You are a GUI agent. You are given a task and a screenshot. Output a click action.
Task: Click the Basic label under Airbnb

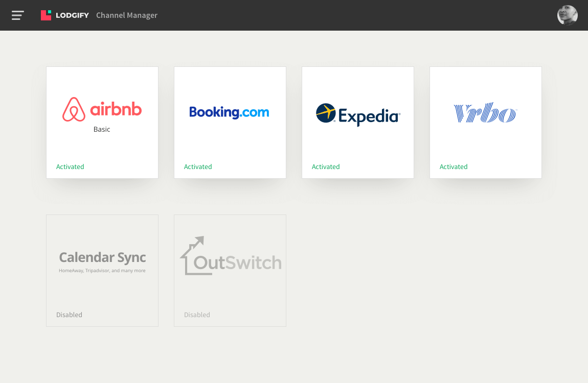pyautogui.click(x=102, y=129)
